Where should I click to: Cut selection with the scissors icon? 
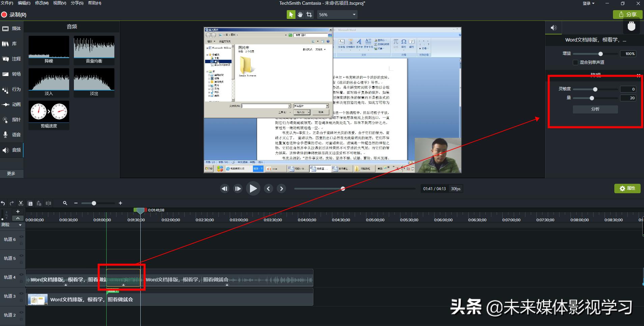pos(21,203)
